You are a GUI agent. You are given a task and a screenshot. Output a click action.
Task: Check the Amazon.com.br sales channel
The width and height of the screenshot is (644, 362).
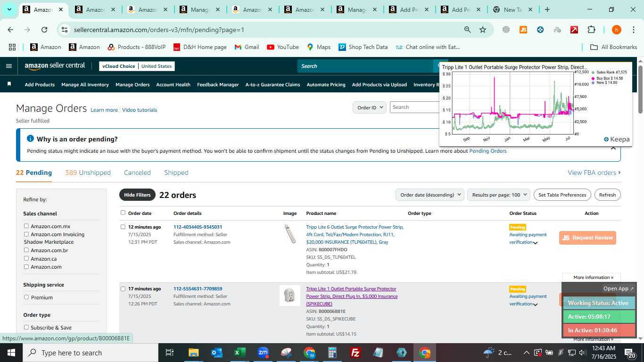point(26,250)
